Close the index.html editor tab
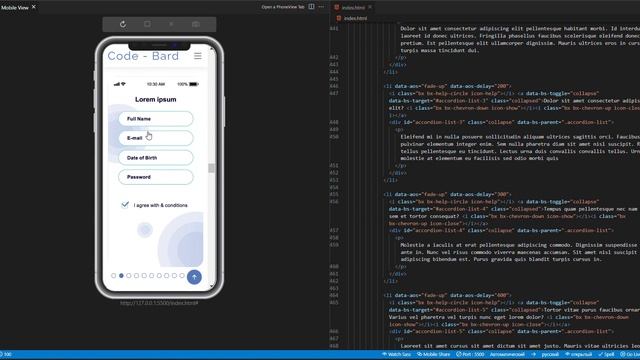 [370, 7]
